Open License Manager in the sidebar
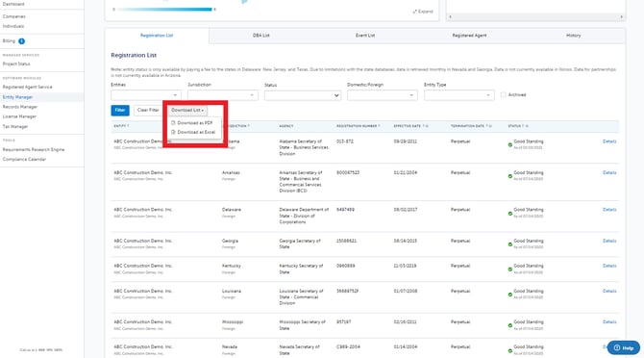644x358 pixels. [x=19, y=116]
